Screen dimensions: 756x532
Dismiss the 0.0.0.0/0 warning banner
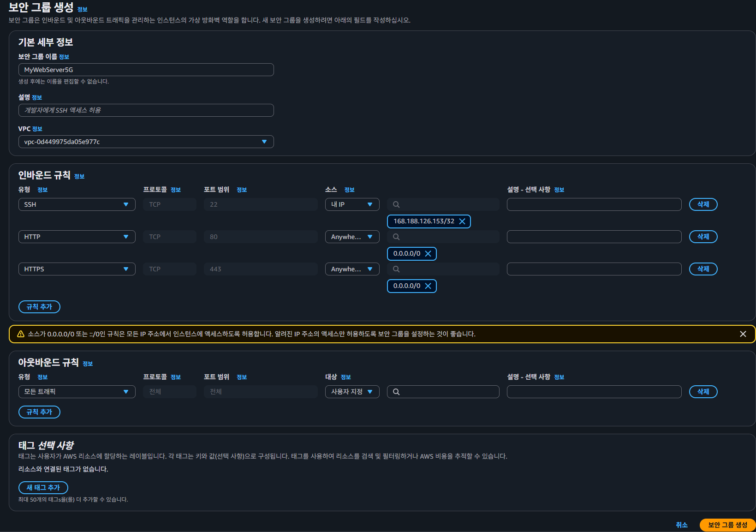(x=743, y=334)
